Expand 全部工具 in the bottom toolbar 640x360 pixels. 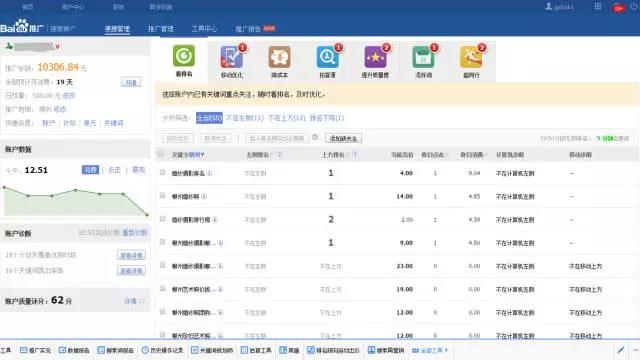[x=430, y=350]
